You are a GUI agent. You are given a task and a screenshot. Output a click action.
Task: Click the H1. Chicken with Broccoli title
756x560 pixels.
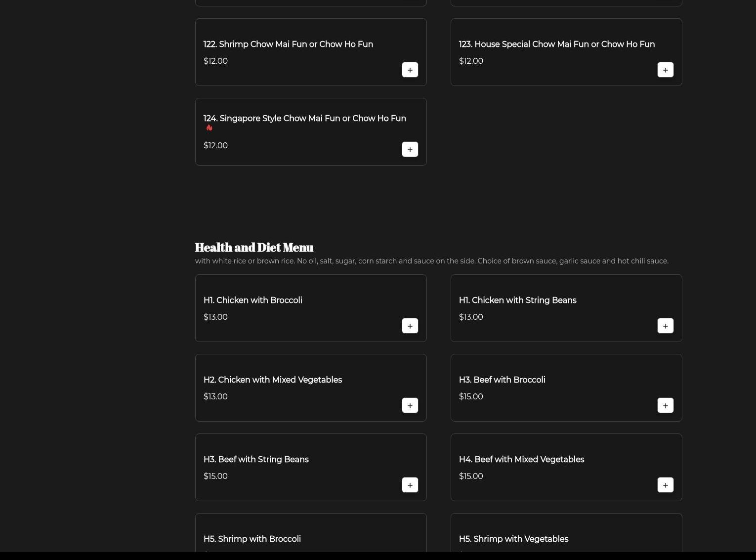click(253, 300)
